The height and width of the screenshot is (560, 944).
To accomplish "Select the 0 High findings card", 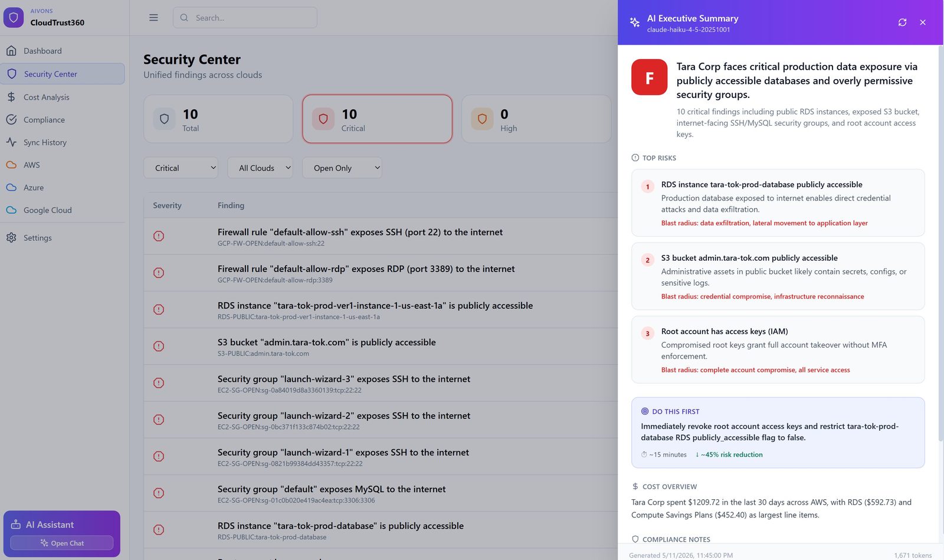I will (x=536, y=119).
